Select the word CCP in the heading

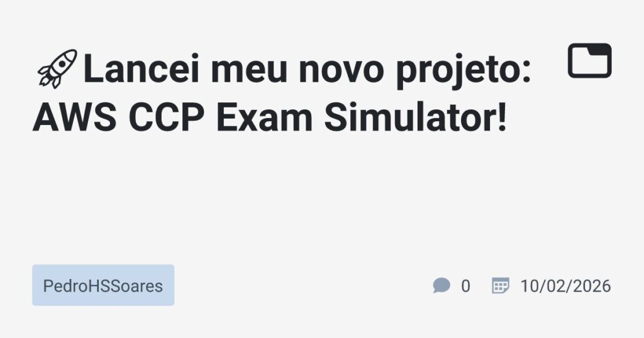[x=166, y=118]
